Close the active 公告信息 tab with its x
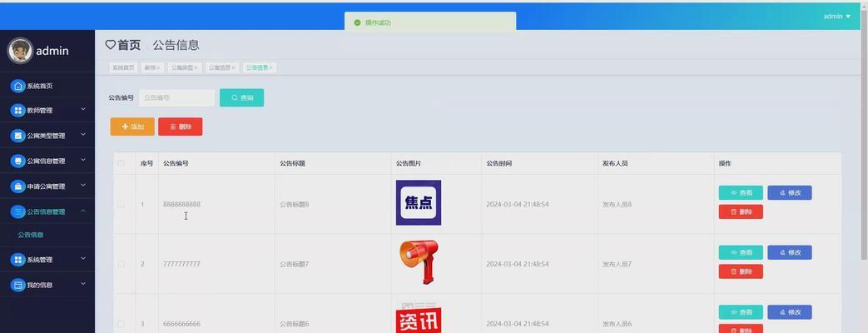 (270, 67)
